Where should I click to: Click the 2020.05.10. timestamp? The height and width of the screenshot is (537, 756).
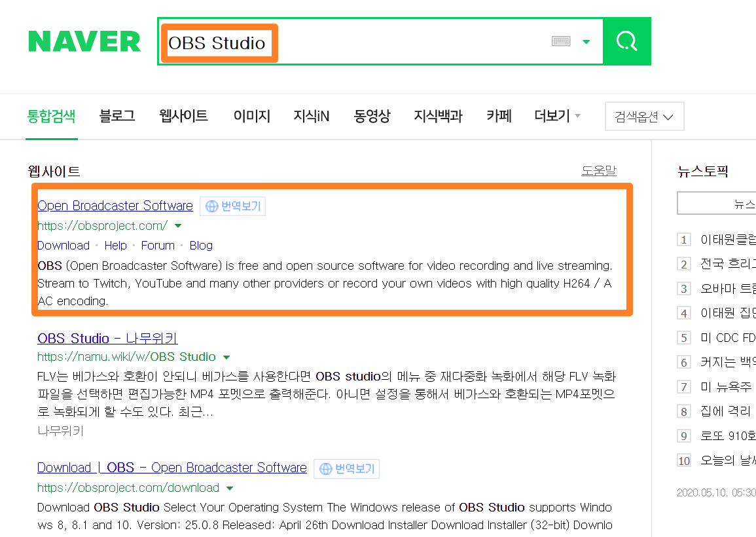tap(716, 492)
